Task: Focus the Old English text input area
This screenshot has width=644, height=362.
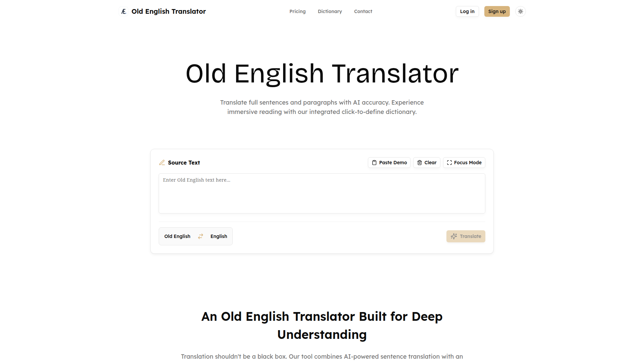Action: point(322,193)
